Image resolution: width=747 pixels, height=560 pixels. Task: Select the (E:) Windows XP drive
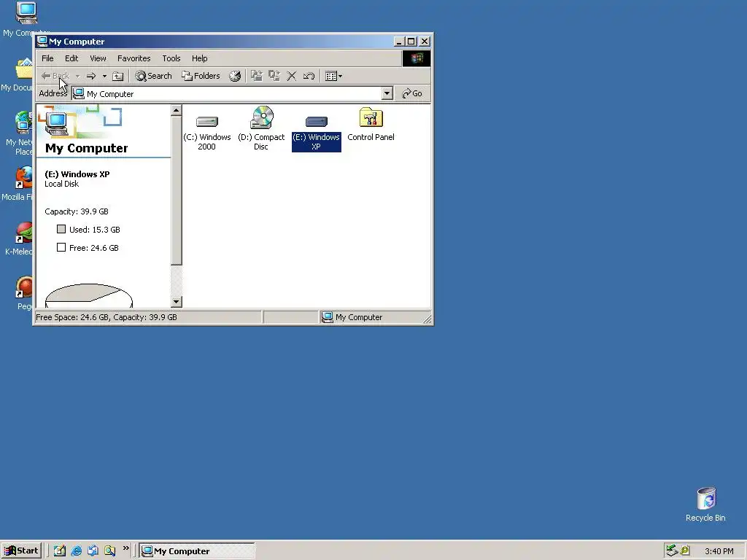tap(317, 133)
